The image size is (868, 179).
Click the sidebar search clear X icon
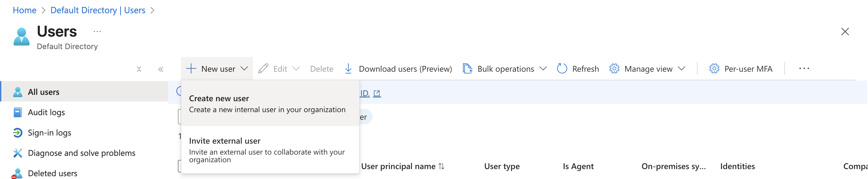[x=139, y=69]
